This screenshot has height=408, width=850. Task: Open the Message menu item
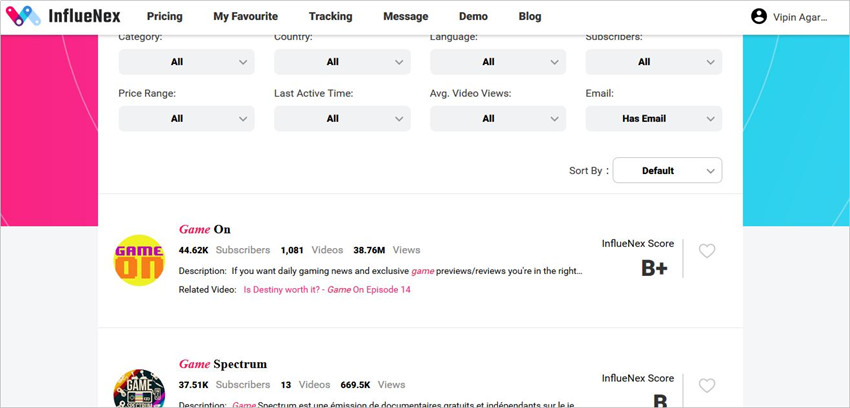point(405,16)
